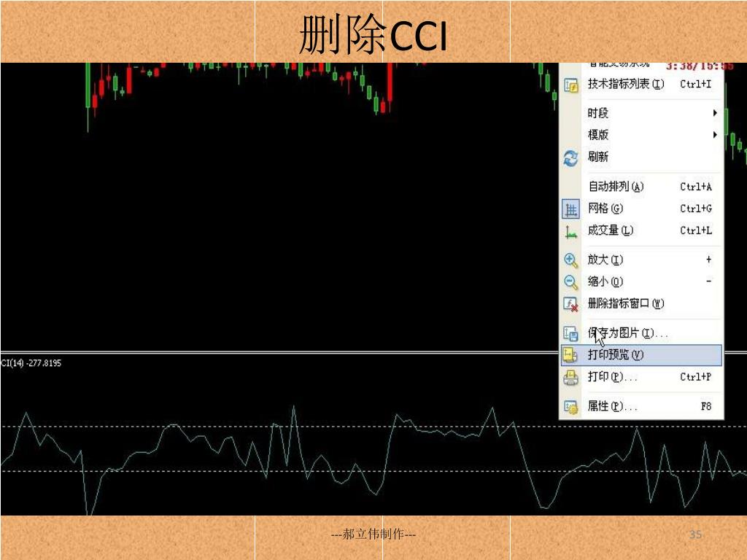
Task: Open 技术指标列表 menu entry
Action: [x=641, y=85]
